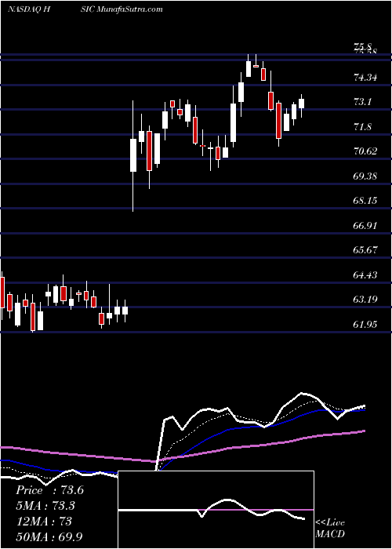Screen dimensions: 392x549
Task: Select the 68.15 price axis label
Action: (x=365, y=201)
